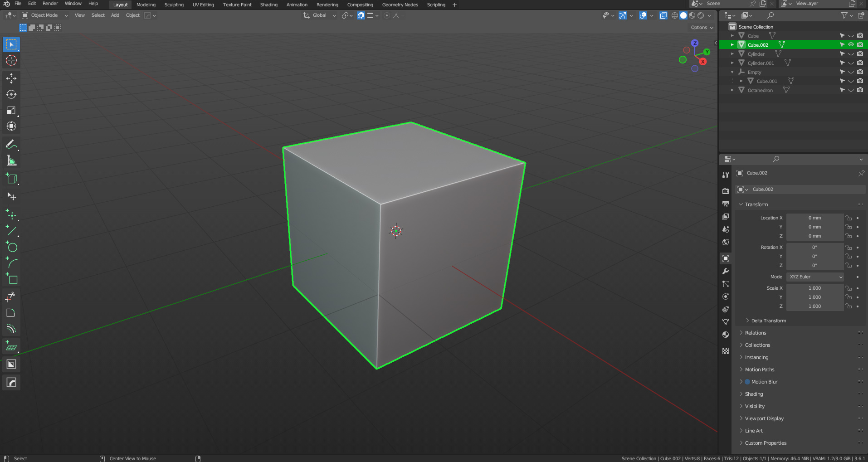Viewport: 868px width, 462px height.
Task: Open the Object Mode dropdown
Action: coord(45,15)
